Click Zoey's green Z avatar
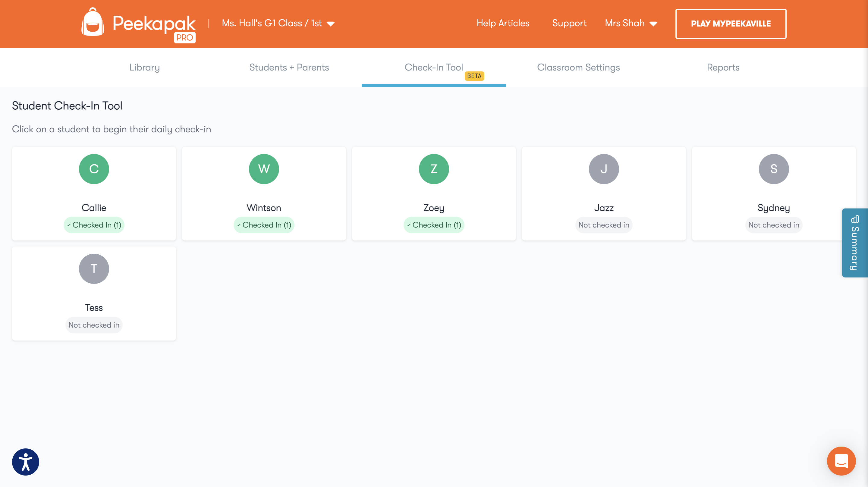The width and height of the screenshot is (868, 487). coord(434,169)
